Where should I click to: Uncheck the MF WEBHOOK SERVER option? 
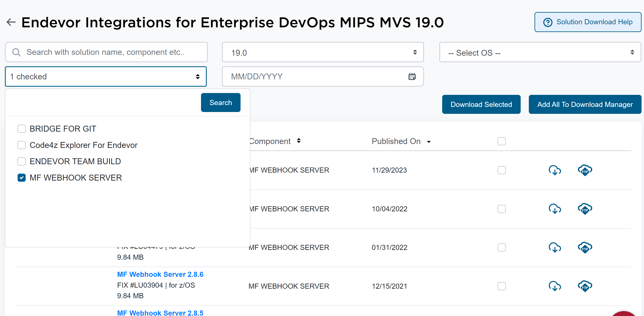(x=21, y=178)
